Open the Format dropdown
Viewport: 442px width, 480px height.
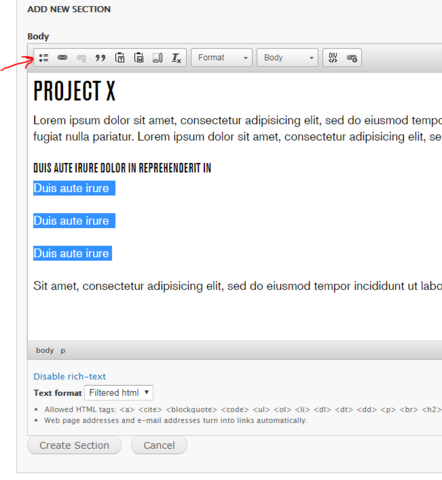coord(222,58)
